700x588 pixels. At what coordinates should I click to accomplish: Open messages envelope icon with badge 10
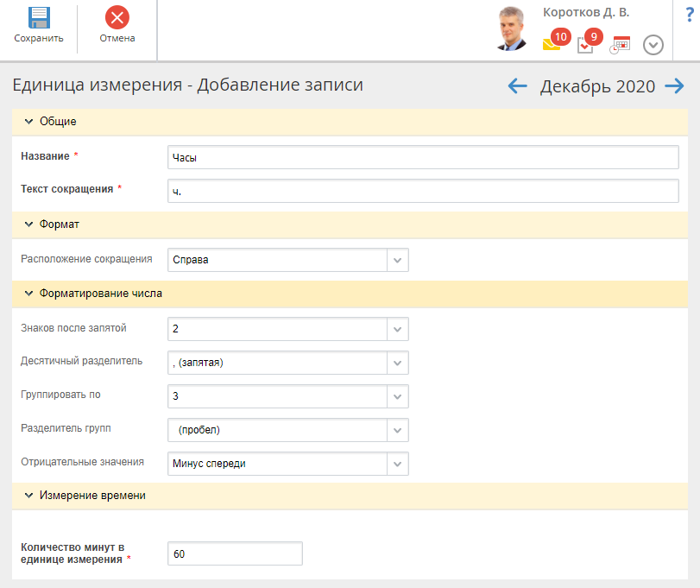552,44
